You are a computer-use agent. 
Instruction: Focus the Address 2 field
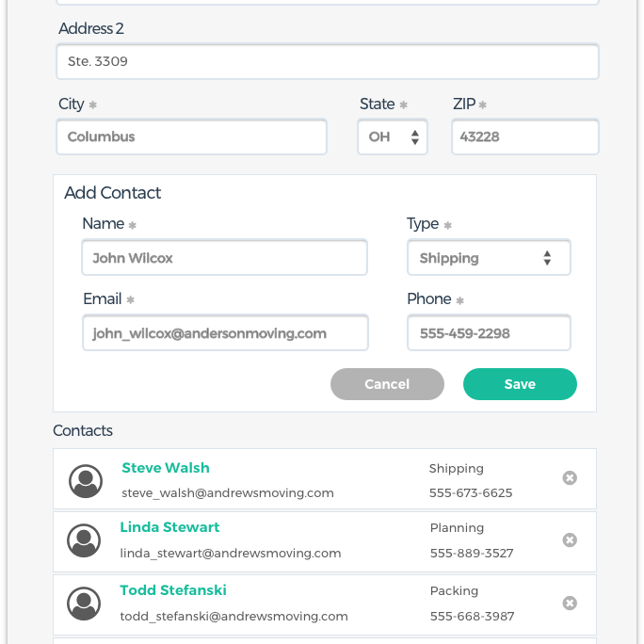[x=328, y=61]
